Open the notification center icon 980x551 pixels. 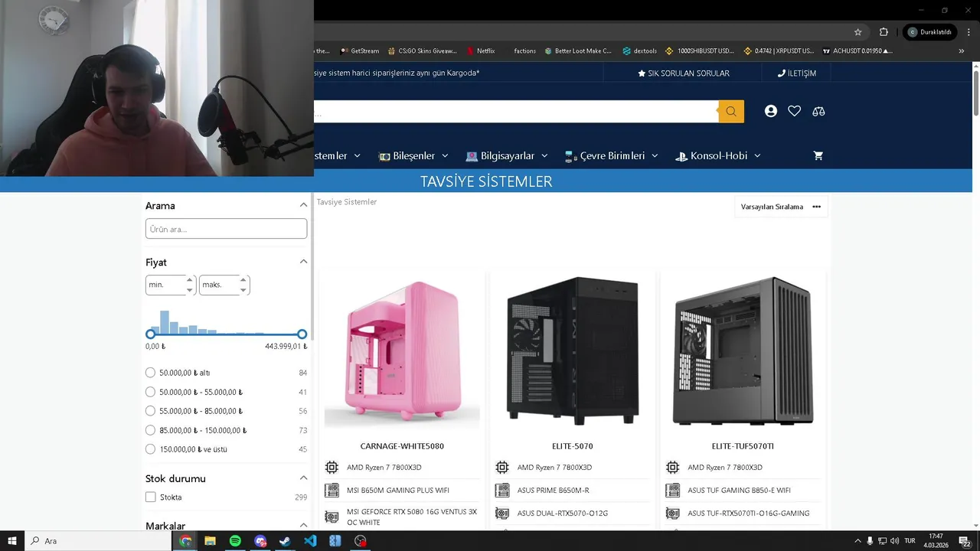click(965, 541)
